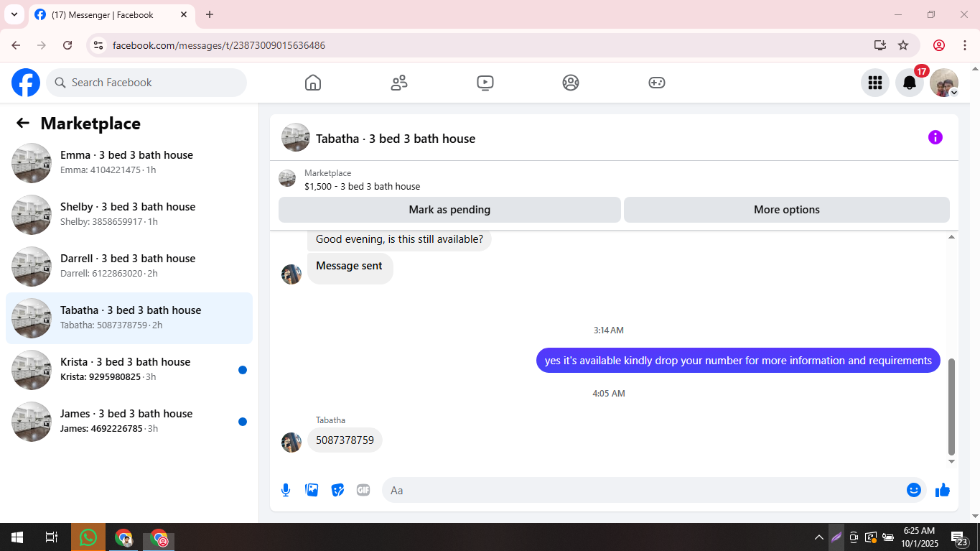Open the $1,500 - 3 bed 3 bath house listing

click(363, 186)
